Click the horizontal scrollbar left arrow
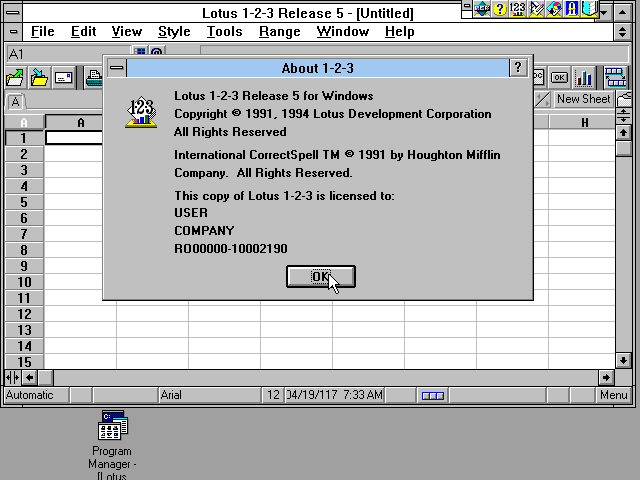This screenshot has height=480, width=640. coord(29,378)
